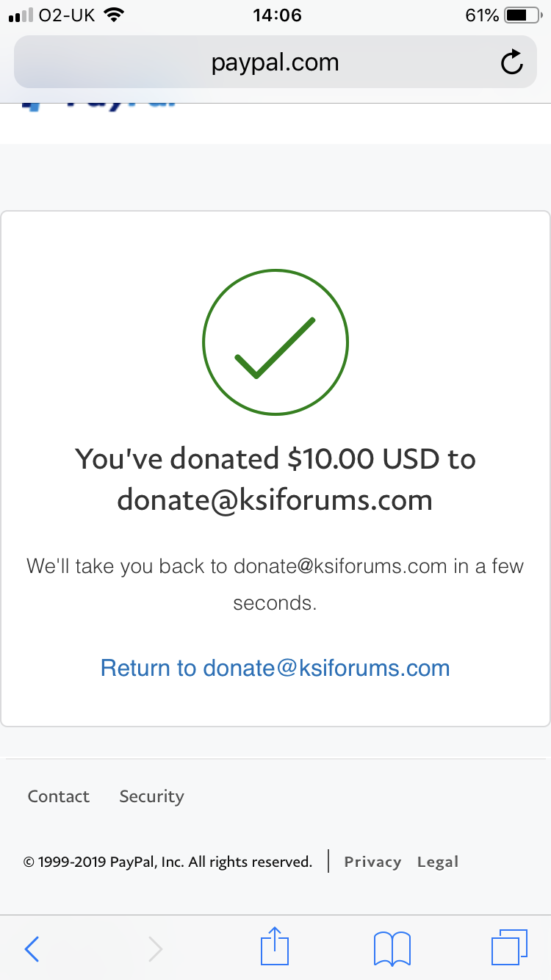This screenshot has width=551, height=980.
Task: Tap the Wi-Fi status icon
Action: coord(113,15)
